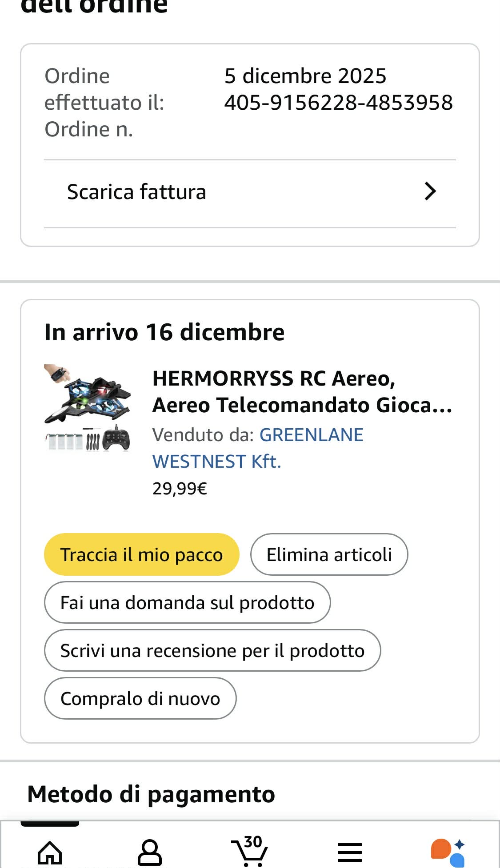The height and width of the screenshot is (868, 500).
Task: Tap the Metodo di pagamento section header
Action: [151, 794]
